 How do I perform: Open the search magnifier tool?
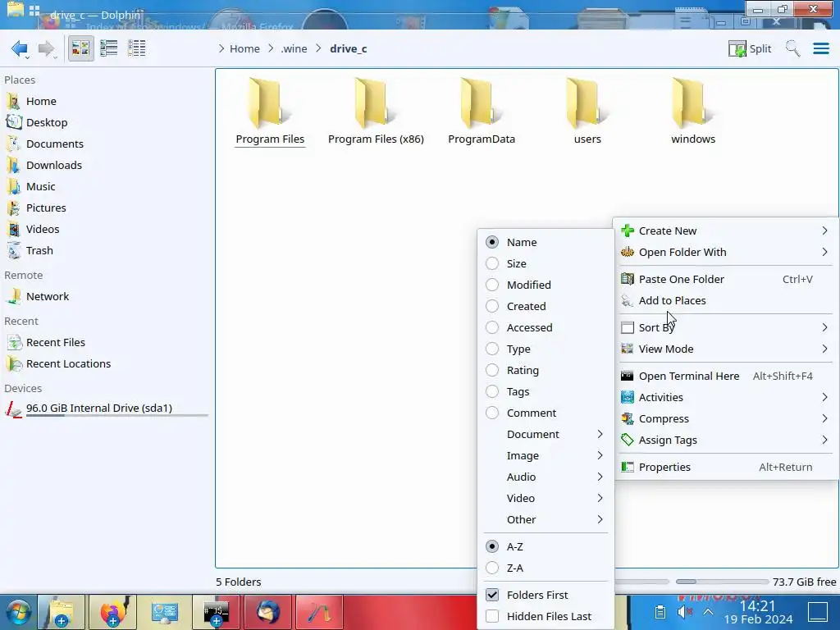pos(793,48)
